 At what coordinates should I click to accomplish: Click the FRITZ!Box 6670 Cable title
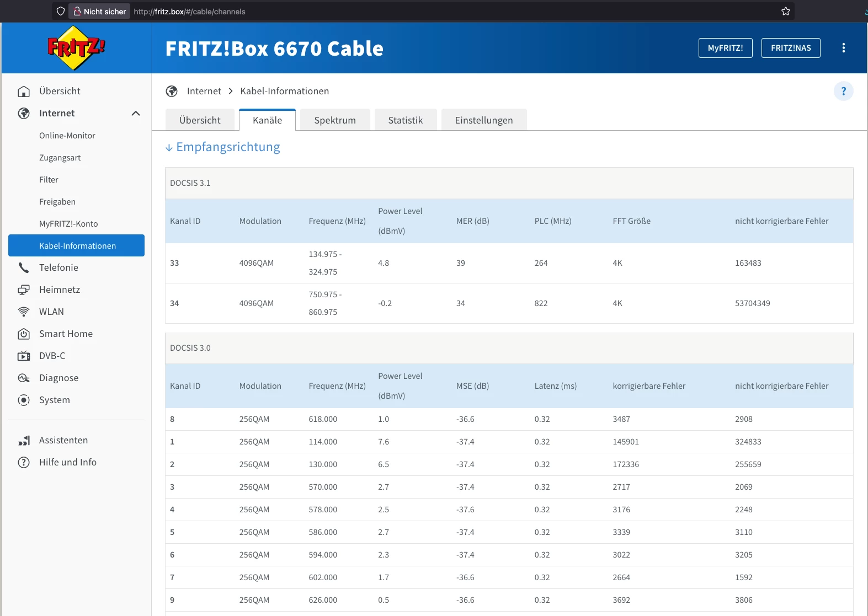pyautogui.click(x=274, y=49)
